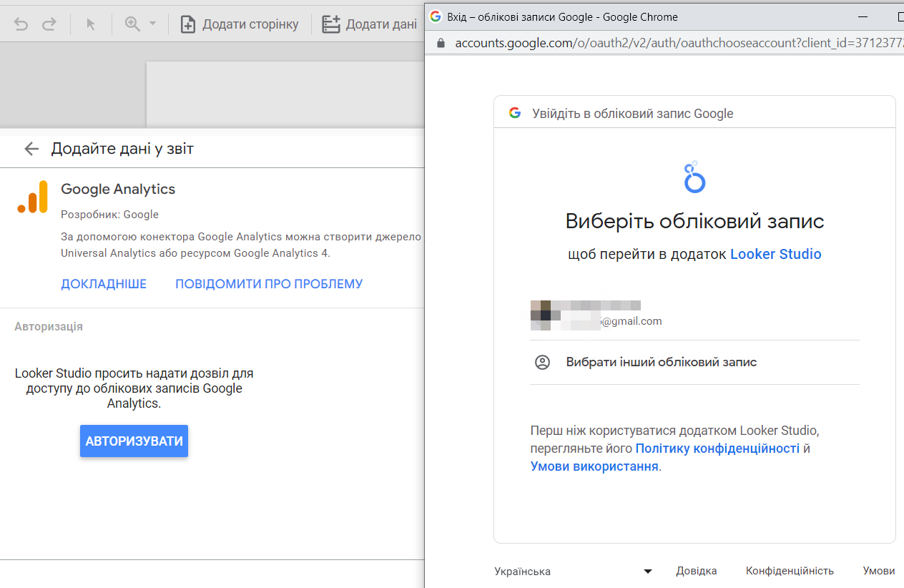904x588 pixels.
Task: Open the ДОКЛАДНІШЕ link
Action: pyautogui.click(x=104, y=284)
